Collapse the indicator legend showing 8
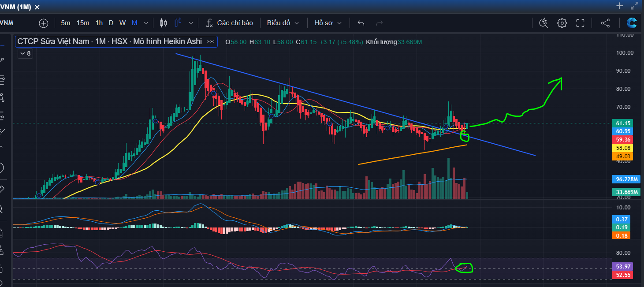644x287 pixels. coord(25,53)
